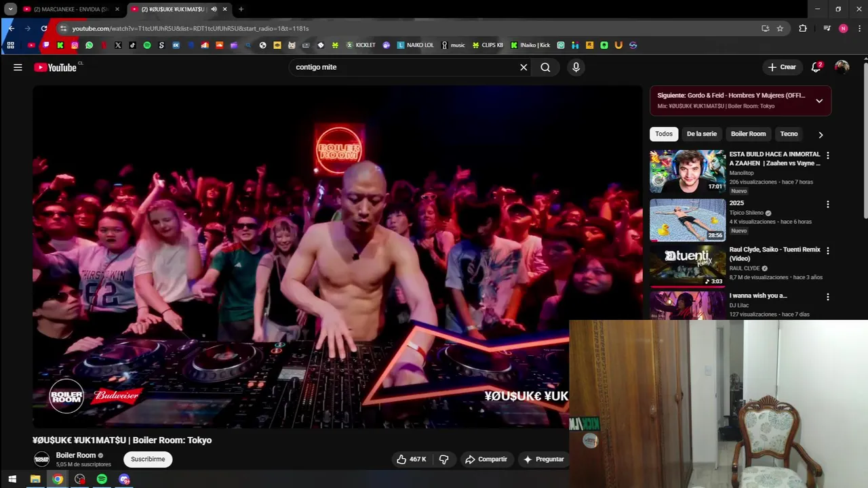View site information icon beside URL
Image resolution: width=868 pixels, height=488 pixels.
pos(63,28)
